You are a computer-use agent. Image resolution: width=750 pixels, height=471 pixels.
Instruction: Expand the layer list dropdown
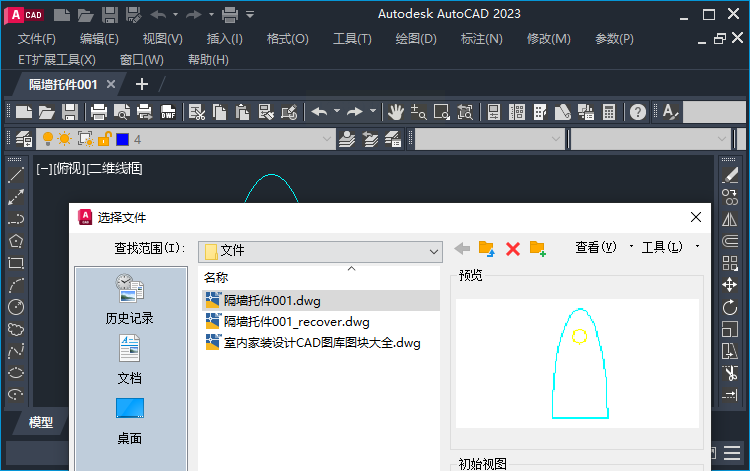pos(327,139)
